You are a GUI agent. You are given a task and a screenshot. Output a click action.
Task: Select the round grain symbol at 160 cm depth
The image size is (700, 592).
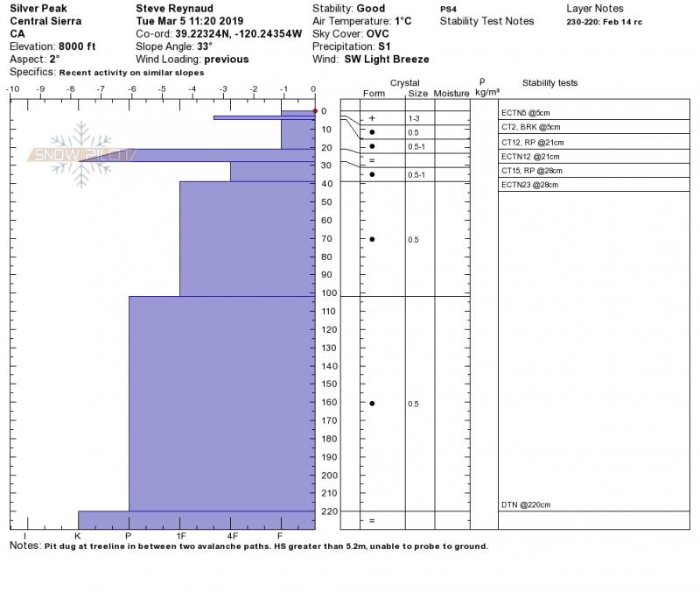(372, 404)
